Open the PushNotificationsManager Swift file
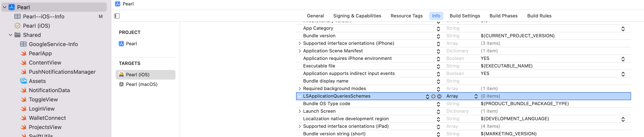The image size is (644, 137). [x=62, y=72]
